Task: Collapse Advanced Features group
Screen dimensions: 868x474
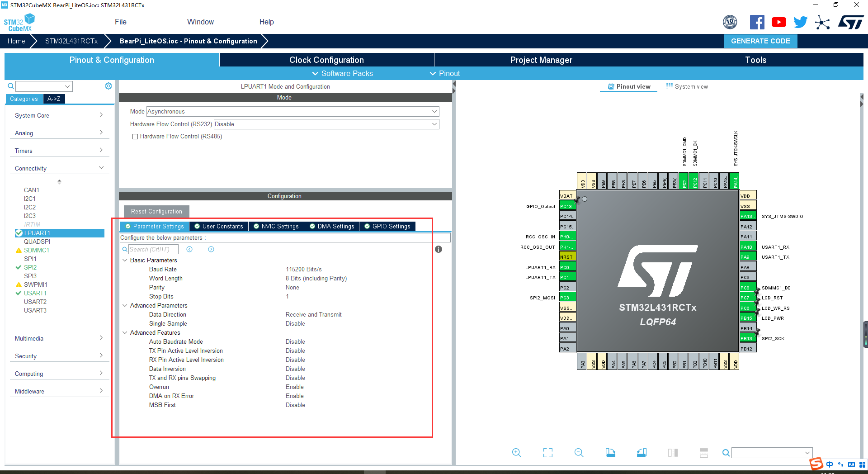Action: (125, 332)
